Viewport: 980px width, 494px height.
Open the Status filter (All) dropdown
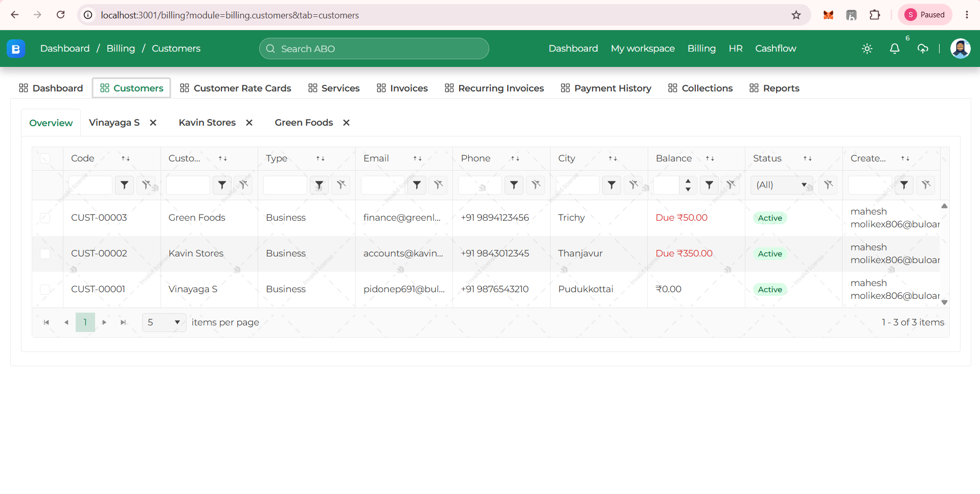782,185
